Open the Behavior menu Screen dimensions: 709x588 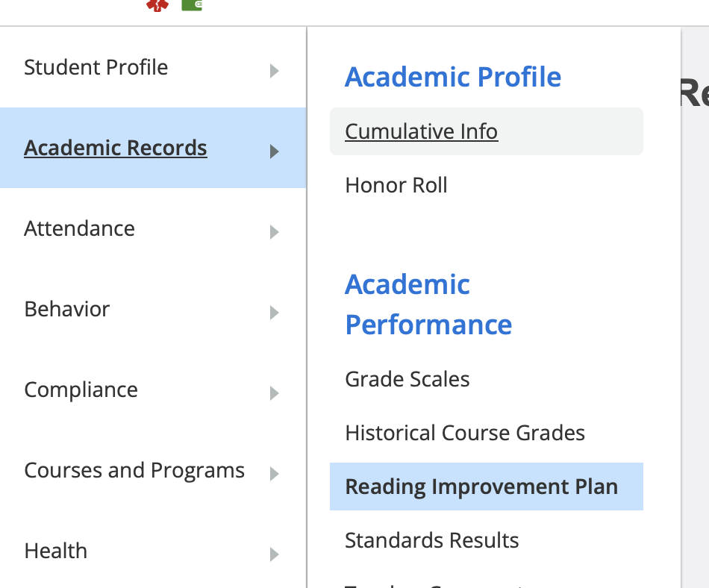(x=66, y=309)
